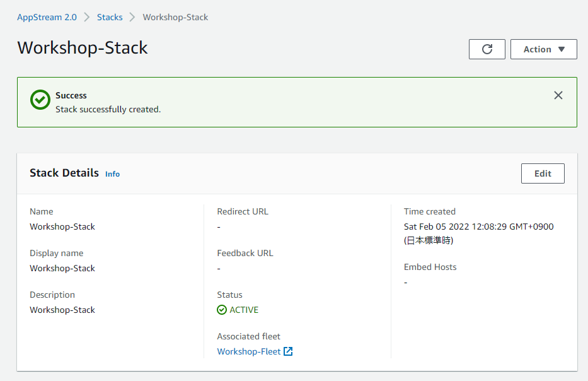Click the chevron after AppStream 2.0 breadcrumb
588x381 pixels.
(x=87, y=17)
